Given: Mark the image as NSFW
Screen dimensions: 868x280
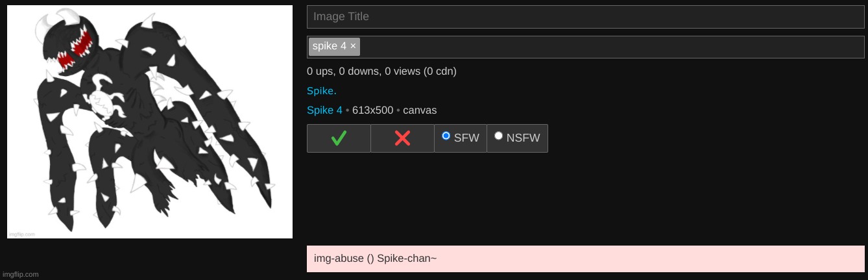Looking at the screenshot, I should tap(498, 136).
